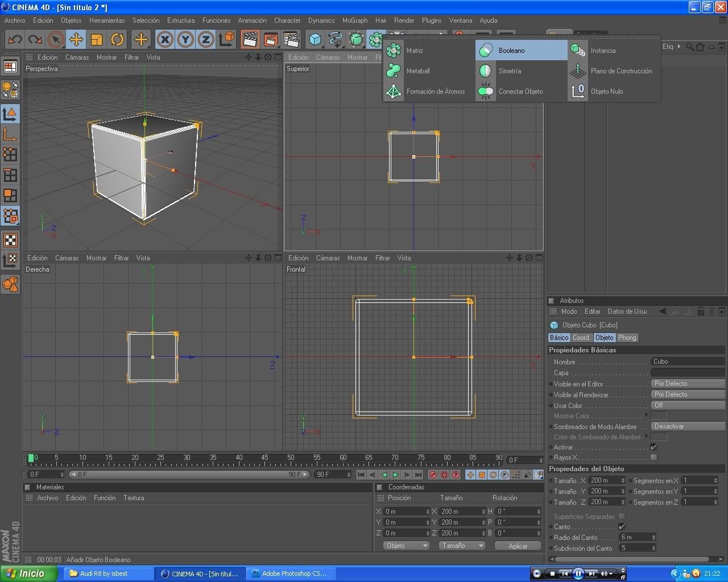This screenshot has height=582, width=728.
Task: Choose Matriz in the modeling popup
Action: [429, 51]
